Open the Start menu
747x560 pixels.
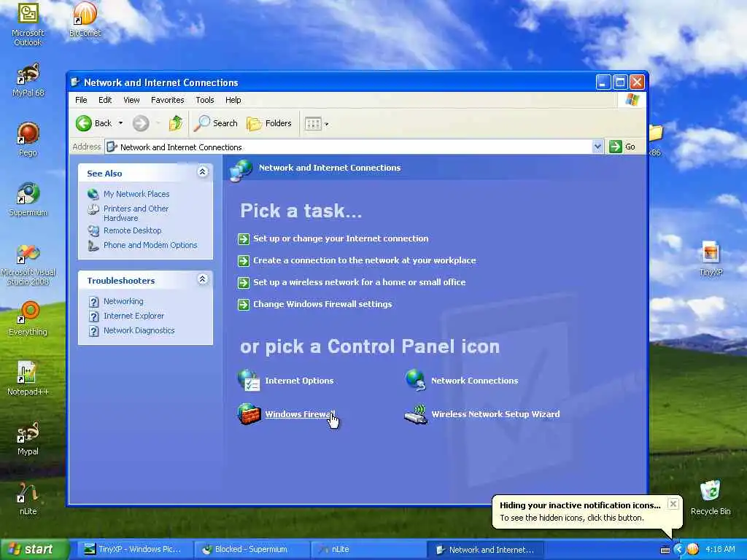[x=34, y=549]
